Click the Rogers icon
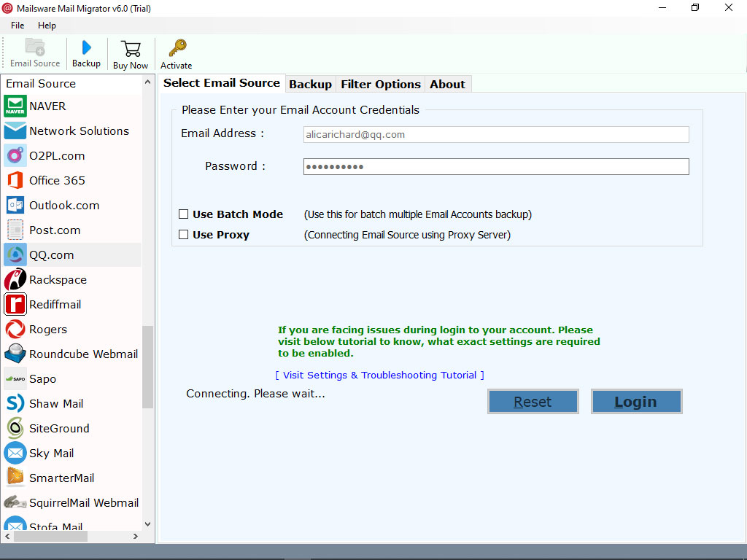 [x=15, y=329]
